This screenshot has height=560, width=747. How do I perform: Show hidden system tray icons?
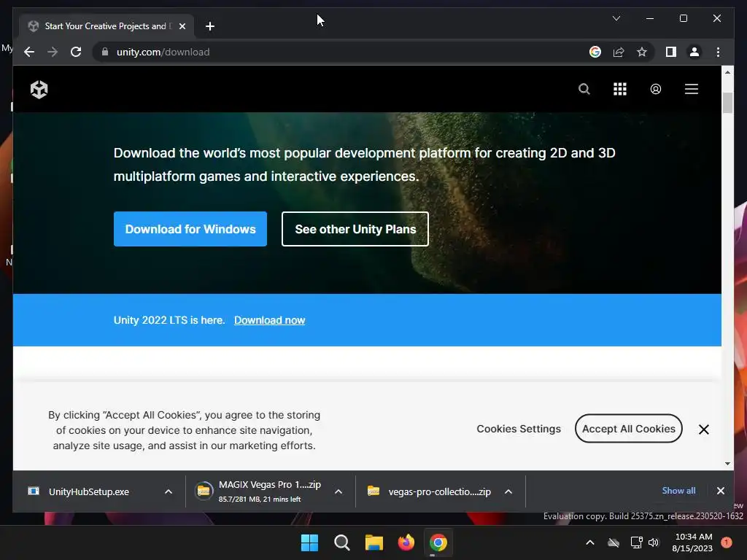coord(589,542)
